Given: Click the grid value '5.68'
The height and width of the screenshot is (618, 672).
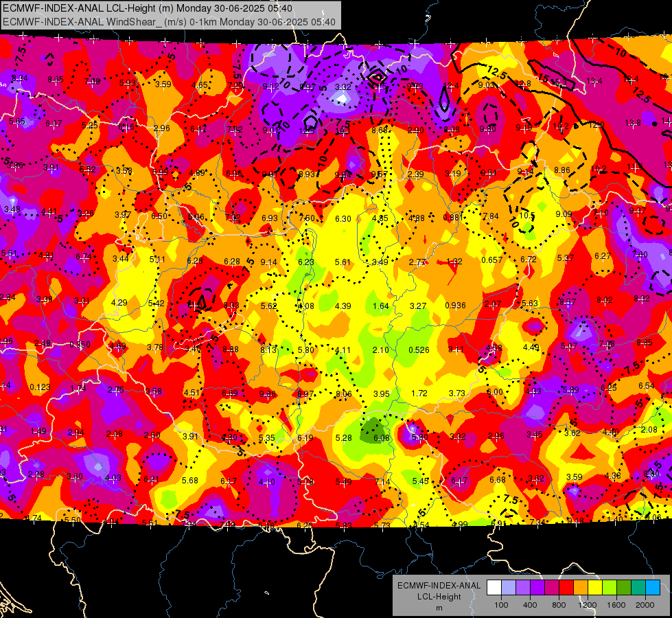Looking at the screenshot, I should click(190, 481).
